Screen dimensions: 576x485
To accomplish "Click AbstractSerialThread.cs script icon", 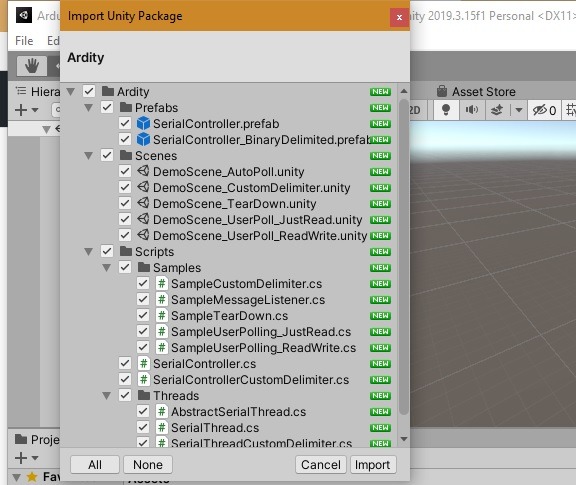I will point(161,412).
